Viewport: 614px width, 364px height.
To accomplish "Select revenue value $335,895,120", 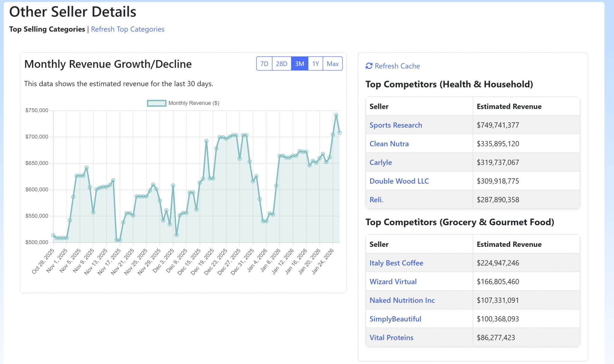I will click(x=498, y=144).
